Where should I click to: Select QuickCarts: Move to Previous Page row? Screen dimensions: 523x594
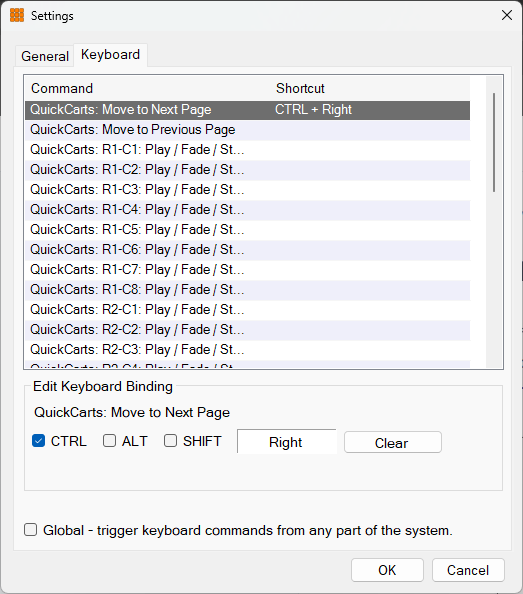(248, 130)
